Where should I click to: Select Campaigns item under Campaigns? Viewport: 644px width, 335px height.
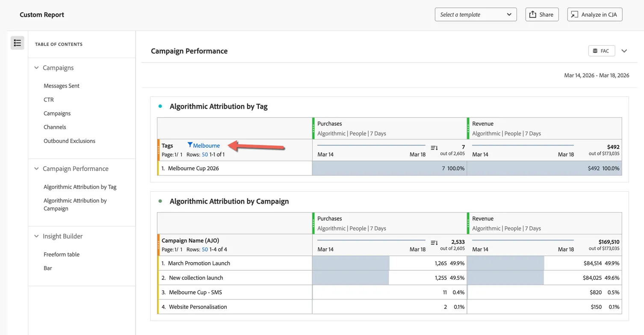[x=57, y=113]
